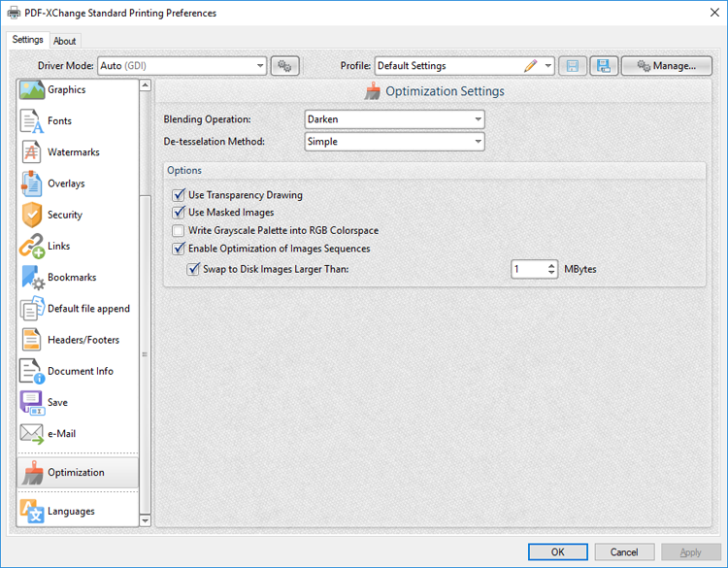Enable Write Grayscale Palette into RGB Colorspace
The height and width of the screenshot is (568, 728).
[x=178, y=230]
